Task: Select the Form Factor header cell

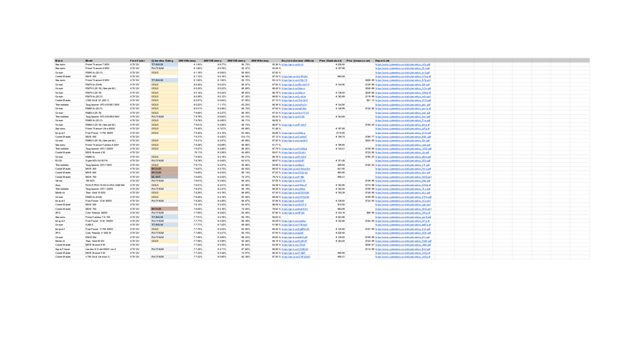Action: pyautogui.click(x=140, y=61)
